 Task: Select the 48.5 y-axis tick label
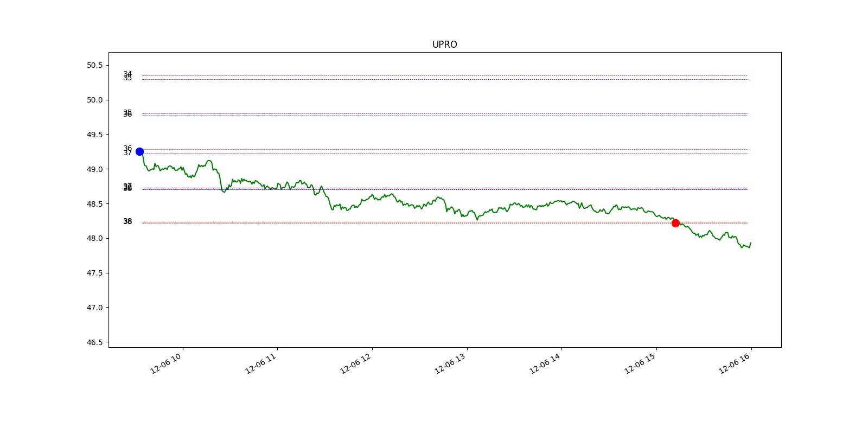click(94, 204)
